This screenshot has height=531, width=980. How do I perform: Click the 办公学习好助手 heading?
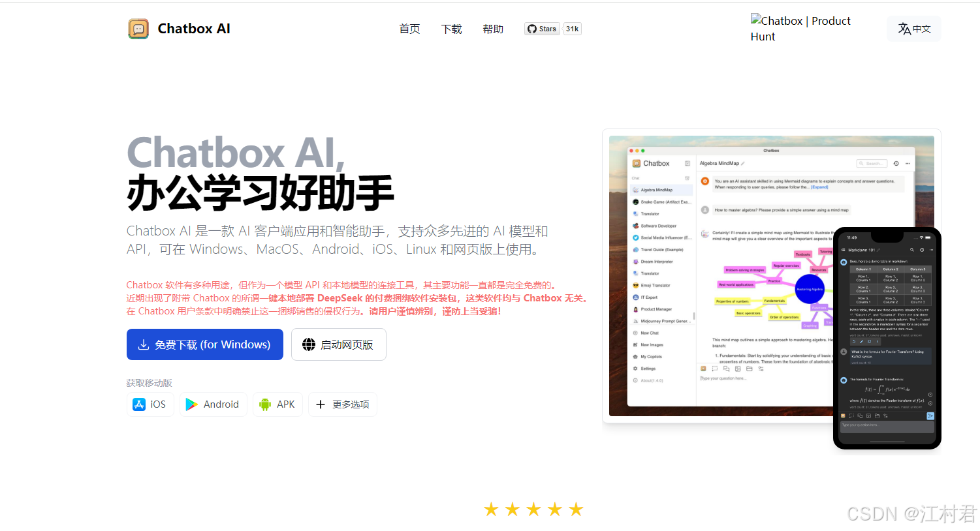(260, 193)
